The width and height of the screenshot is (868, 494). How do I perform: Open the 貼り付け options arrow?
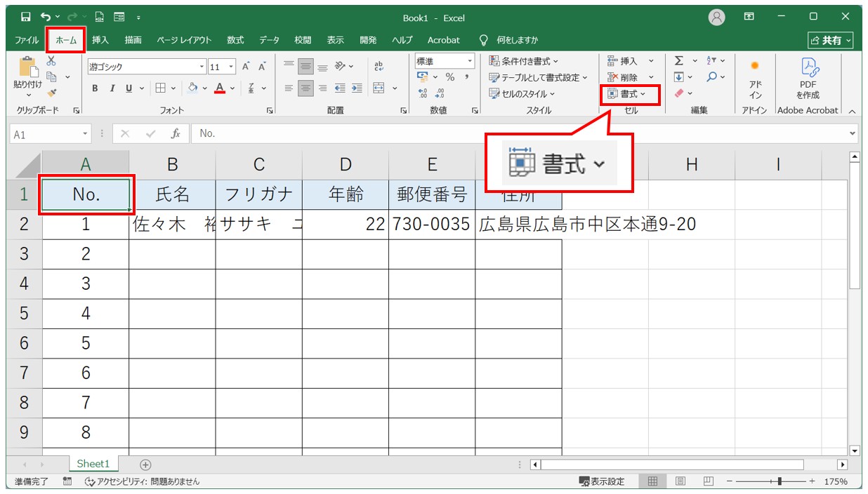coord(28,95)
